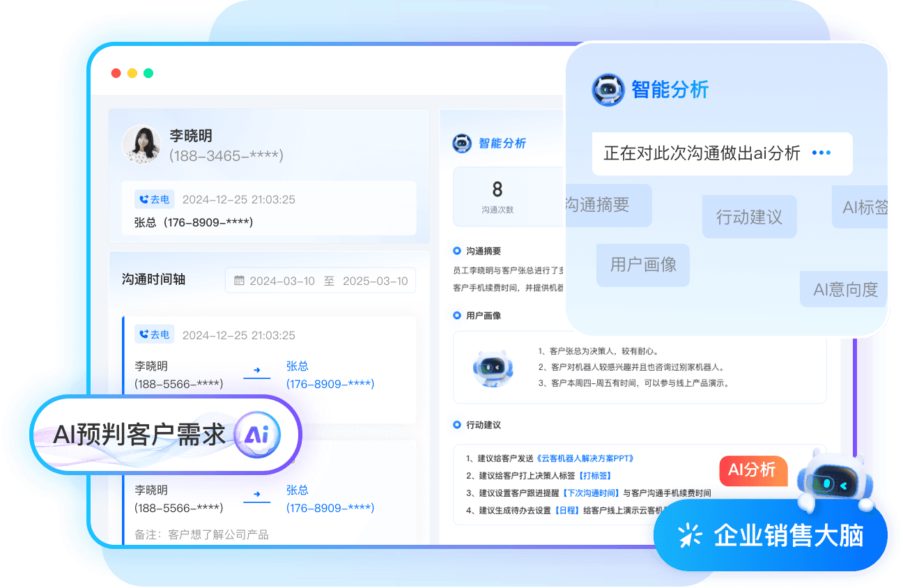This screenshot has width=903, height=588.
Task: Click the 行动建议 section heading
Action: pos(477,424)
